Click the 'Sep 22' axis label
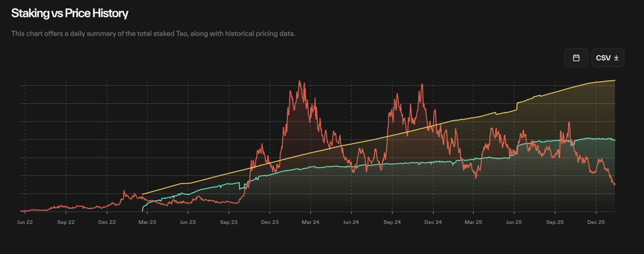The width and height of the screenshot is (644, 254). [x=66, y=222]
